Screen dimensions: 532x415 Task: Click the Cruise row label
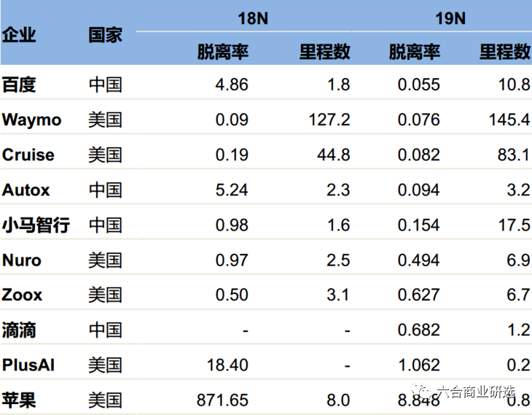click(28, 155)
